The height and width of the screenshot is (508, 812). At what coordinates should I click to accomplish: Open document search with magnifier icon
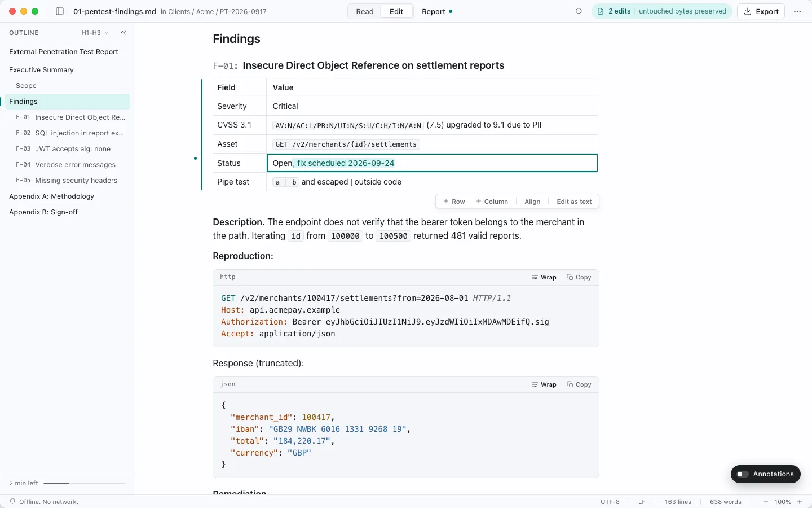pos(579,11)
